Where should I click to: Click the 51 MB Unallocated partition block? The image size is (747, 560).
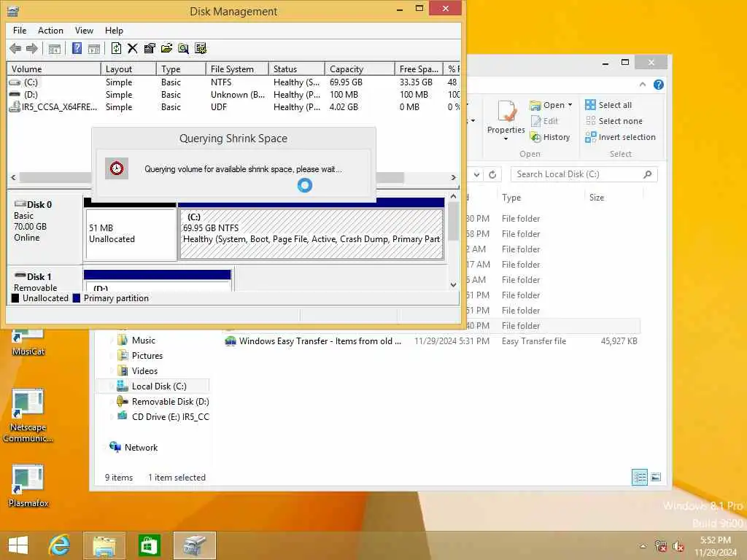(131, 234)
